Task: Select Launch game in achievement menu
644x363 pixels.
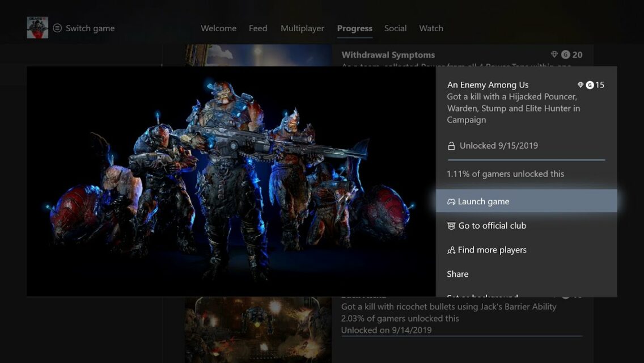Action: [x=526, y=201]
